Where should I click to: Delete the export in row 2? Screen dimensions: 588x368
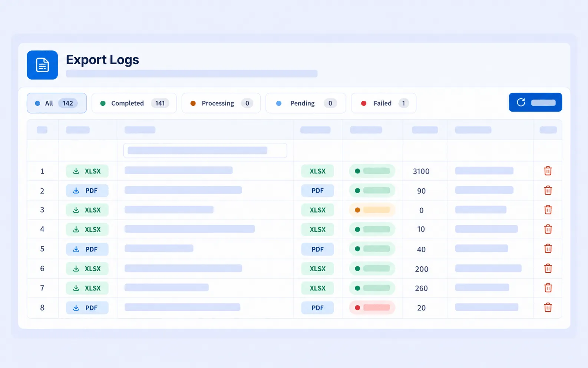tap(548, 190)
